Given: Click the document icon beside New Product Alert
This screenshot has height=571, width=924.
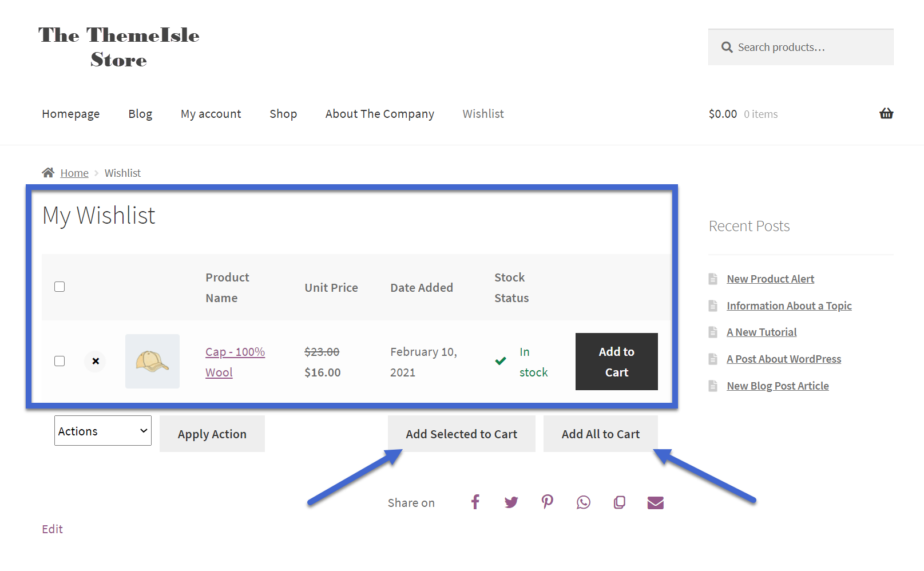Looking at the screenshot, I should pyautogui.click(x=713, y=279).
